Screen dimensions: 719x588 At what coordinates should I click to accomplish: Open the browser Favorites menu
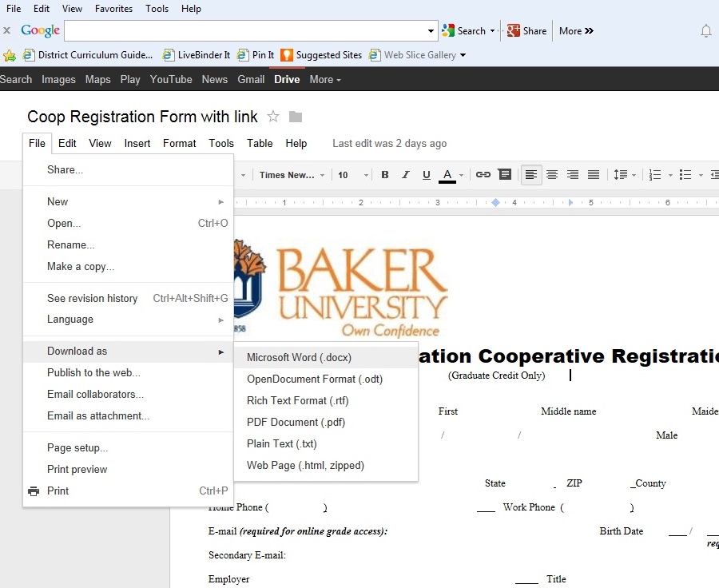click(113, 9)
